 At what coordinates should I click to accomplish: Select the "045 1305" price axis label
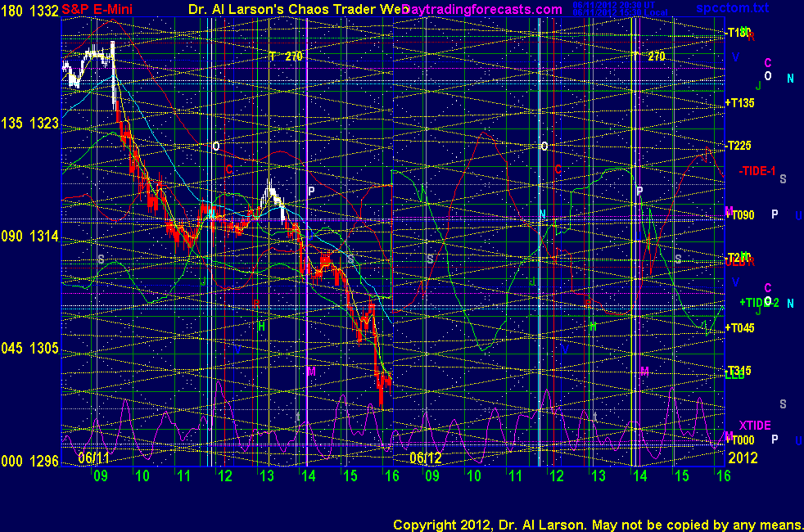(x=29, y=349)
